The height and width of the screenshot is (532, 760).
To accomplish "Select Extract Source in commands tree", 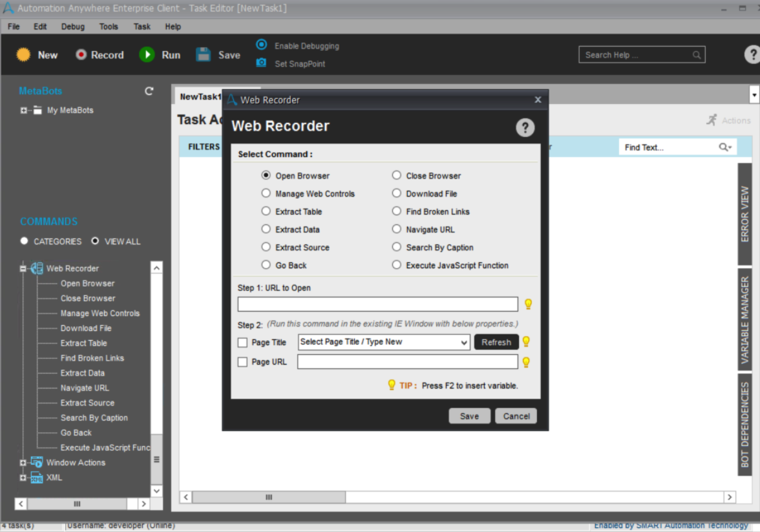I will coord(87,403).
